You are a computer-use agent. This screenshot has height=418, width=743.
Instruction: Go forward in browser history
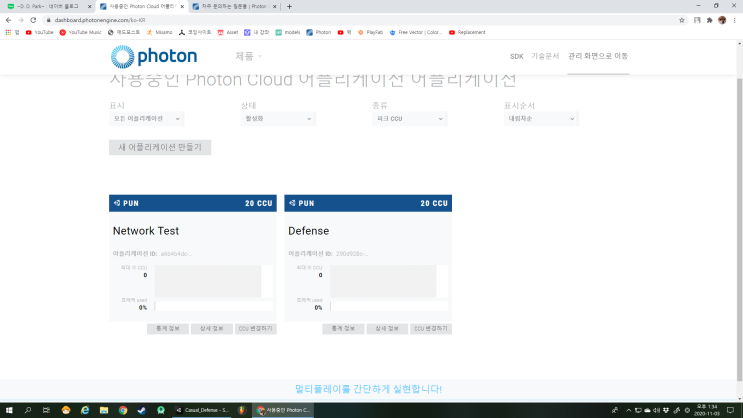pyautogui.click(x=20, y=20)
